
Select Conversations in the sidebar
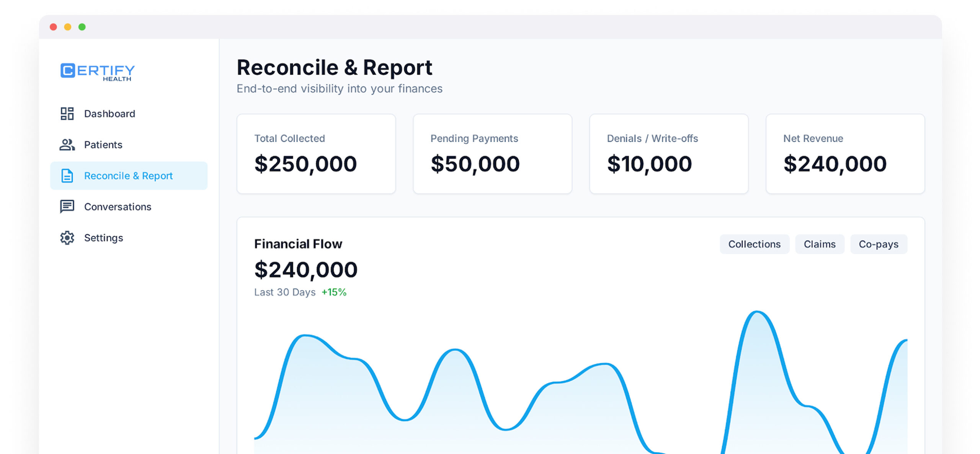[118, 207]
